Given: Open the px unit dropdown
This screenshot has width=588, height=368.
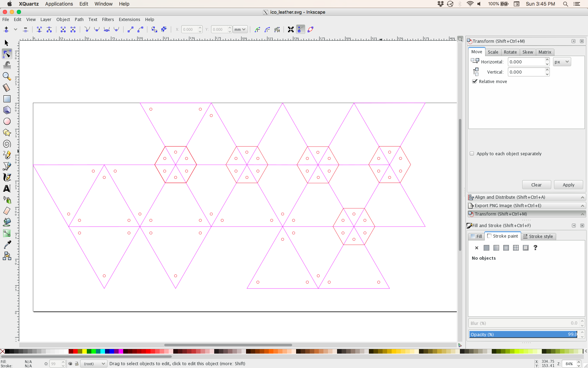Looking at the screenshot, I should (562, 62).
